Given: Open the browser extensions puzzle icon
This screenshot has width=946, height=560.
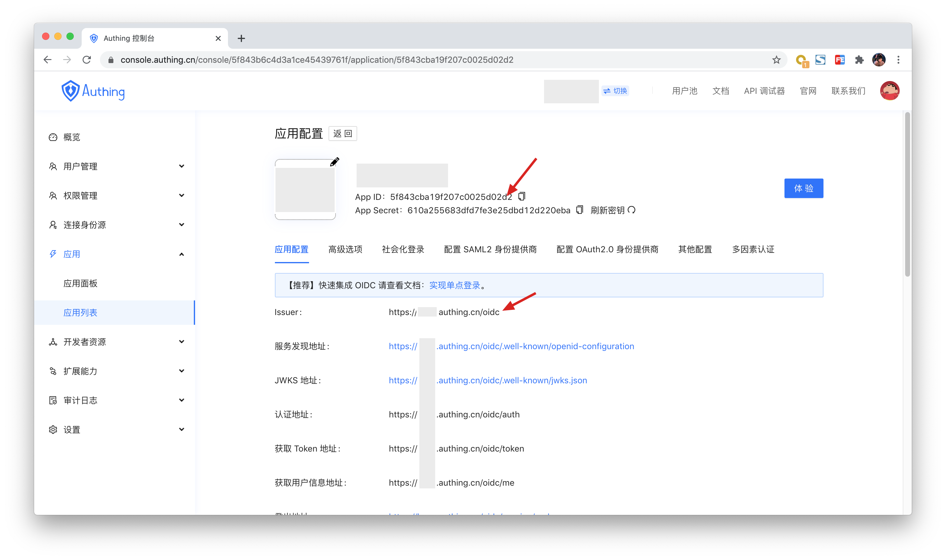Looking at the screenshot, I should tap(859, 60).
